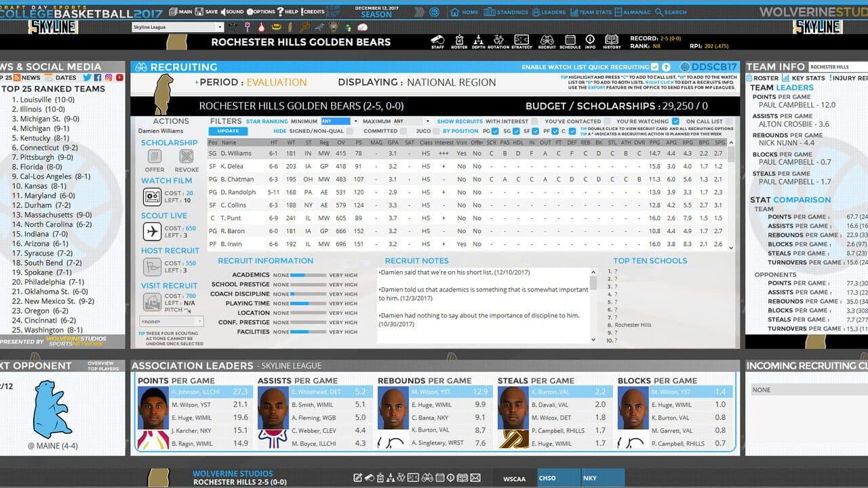Open the Roster jersey icon
The height and width of the screenshot is (488, 868).
pyautogui.click(x=459, y=39)
